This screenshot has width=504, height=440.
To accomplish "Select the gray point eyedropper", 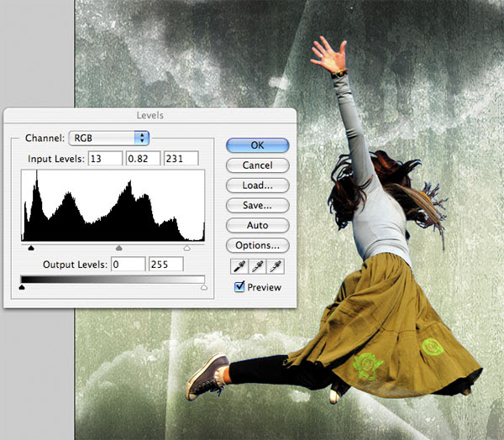I will pyautogui.click(x=257, y=266).
